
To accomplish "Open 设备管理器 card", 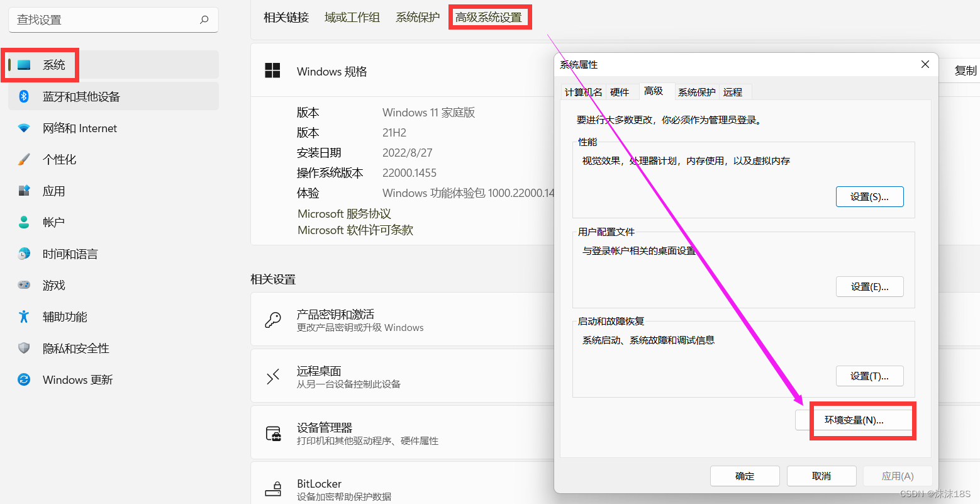I will pos(403,433).
